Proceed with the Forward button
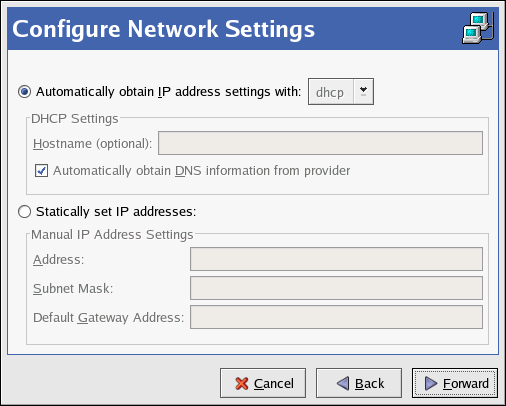 (x=455, y=383)
